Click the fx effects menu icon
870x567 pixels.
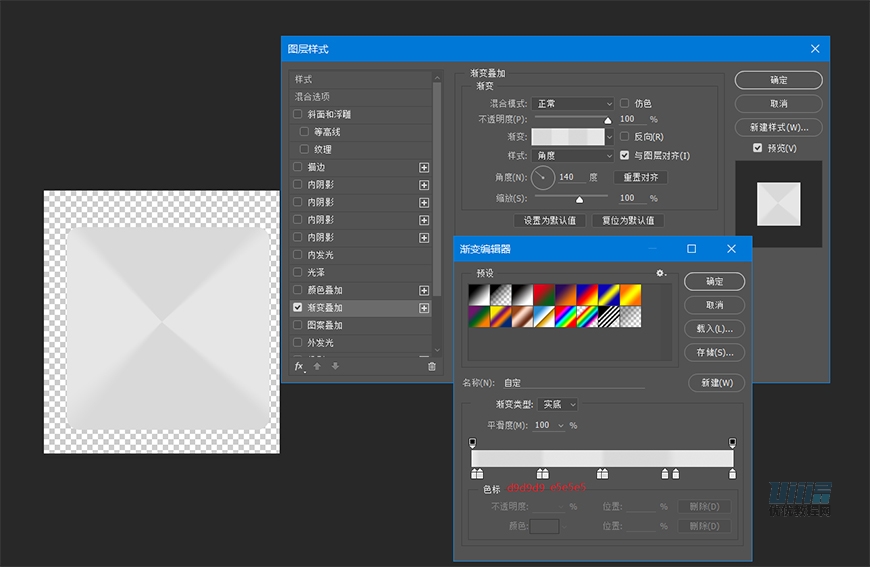[x=299, y=366]
